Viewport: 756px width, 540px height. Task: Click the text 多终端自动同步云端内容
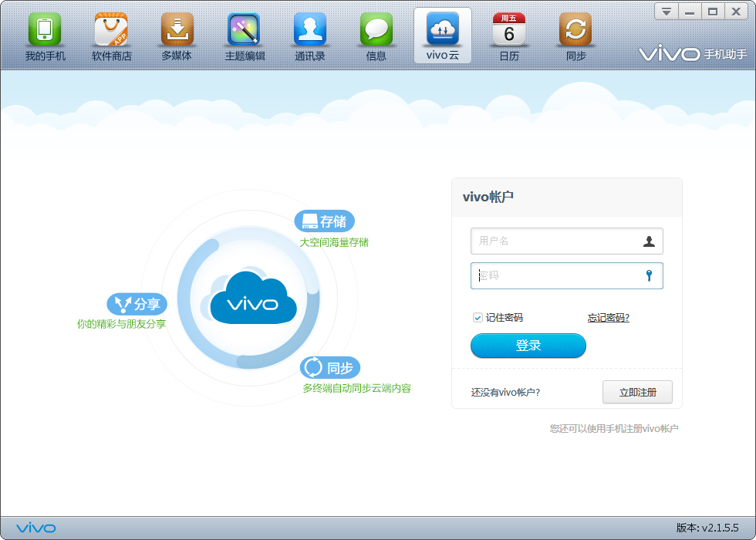tap(356, 388)
